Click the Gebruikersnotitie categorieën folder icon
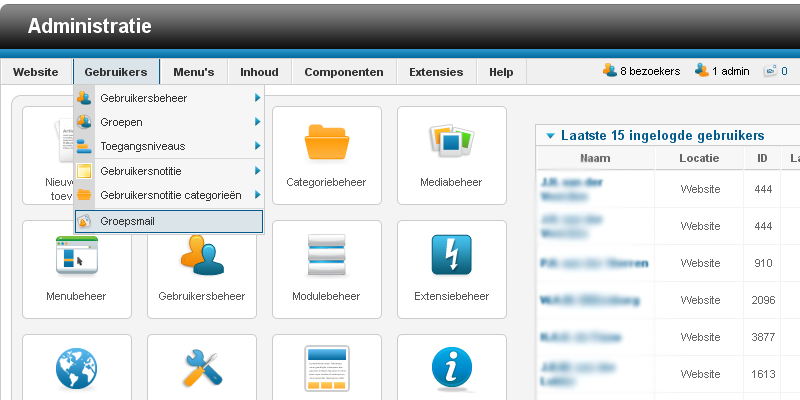 [x=84, y=195]
